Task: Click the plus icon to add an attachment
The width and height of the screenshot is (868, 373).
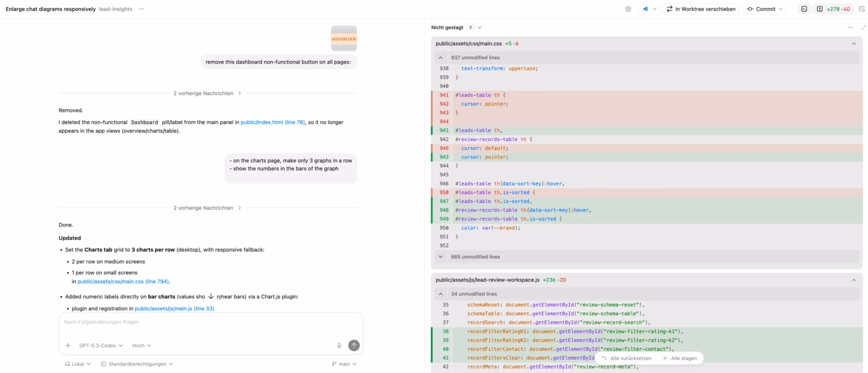Action: click(68, 345)
